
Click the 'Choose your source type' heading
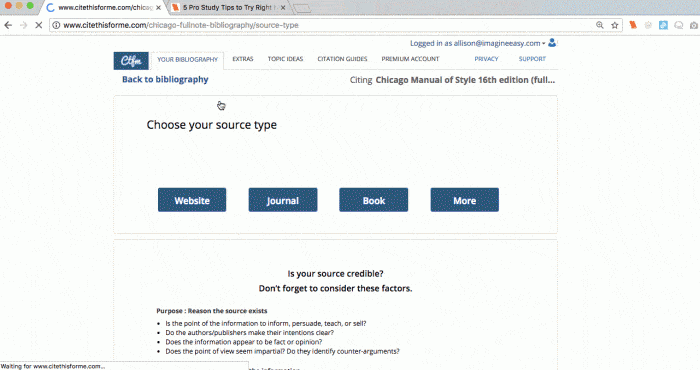pyautogui.click(x=212, y=125)
